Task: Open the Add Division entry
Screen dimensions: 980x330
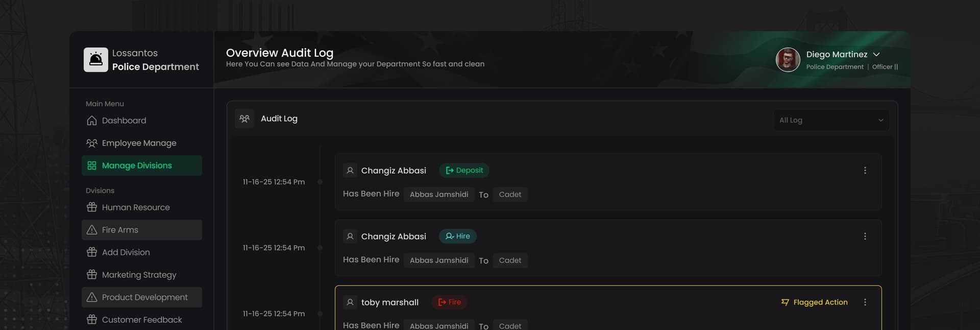Action: [x=126, y=252]
